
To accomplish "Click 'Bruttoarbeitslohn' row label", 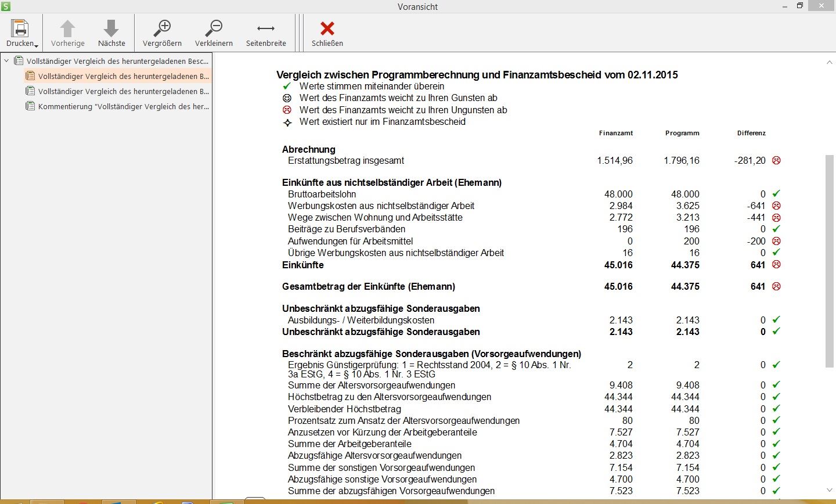I will click(x=322, y=194).
